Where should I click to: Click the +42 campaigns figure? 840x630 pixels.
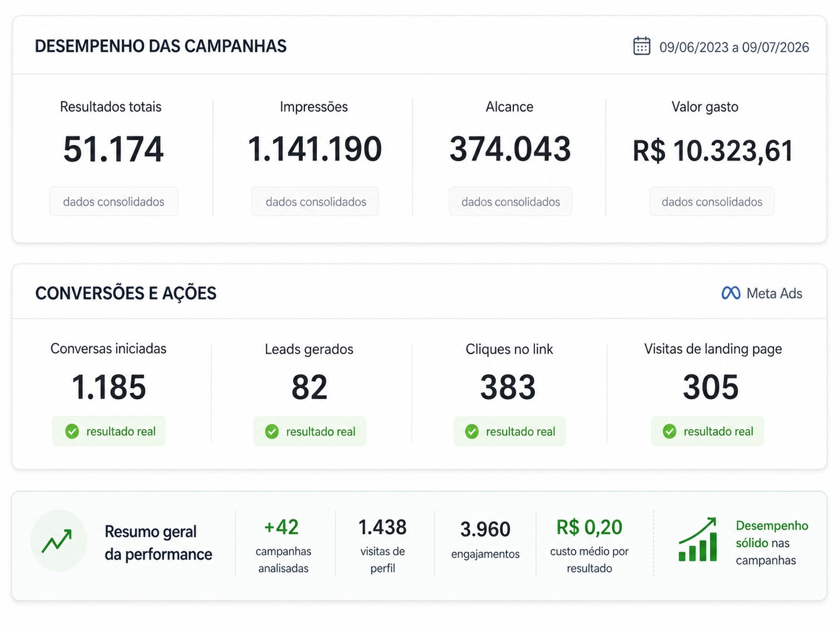click(281, 527)
